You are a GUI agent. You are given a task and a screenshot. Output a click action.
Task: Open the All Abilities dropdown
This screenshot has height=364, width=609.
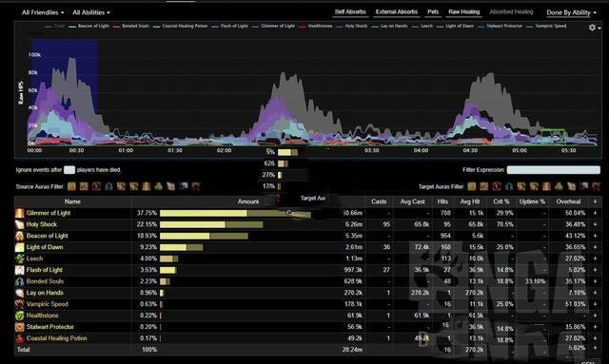[91, 12]
